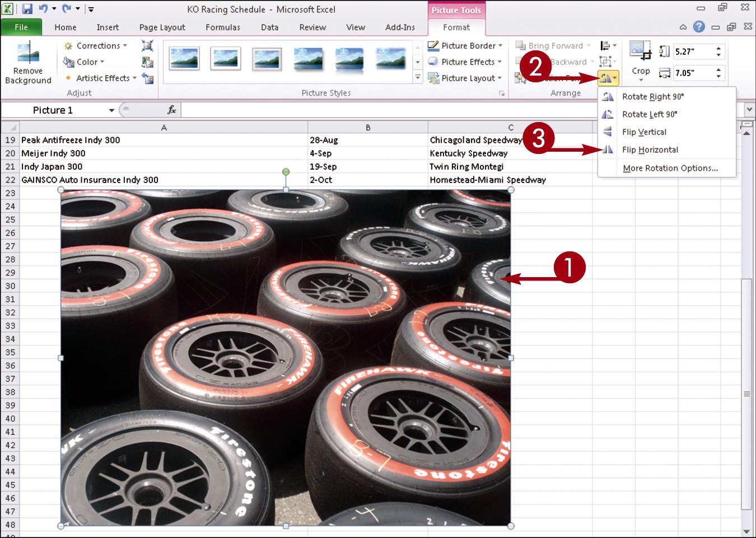Click the Reset Picture icon
The image size is (756, 538).
147,78
